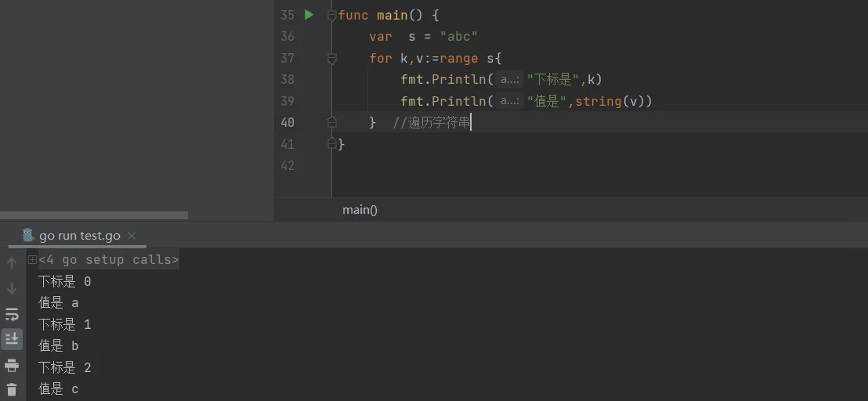Click the 'var' keyword on line 36
This screenshot has height=401, width=868.
coord(381,37)
